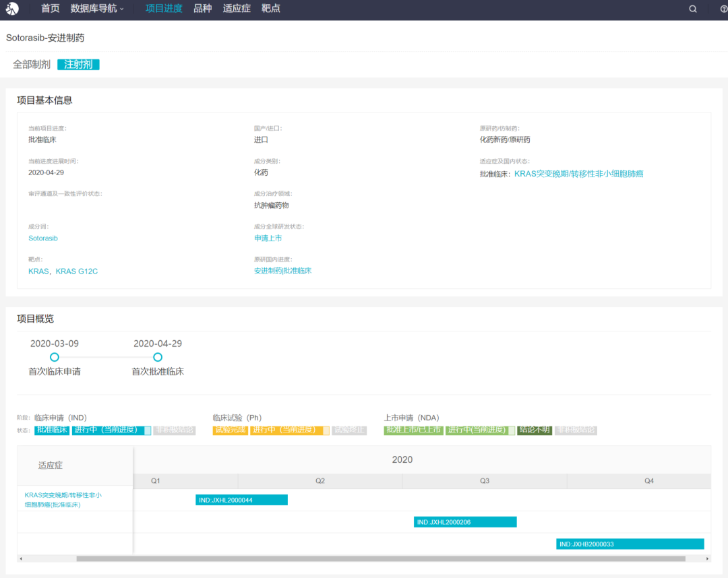Select the 全部制剂 filter tab
This screenshot has height=578, width=728.
pyautogui.click(x=32, y=65)
